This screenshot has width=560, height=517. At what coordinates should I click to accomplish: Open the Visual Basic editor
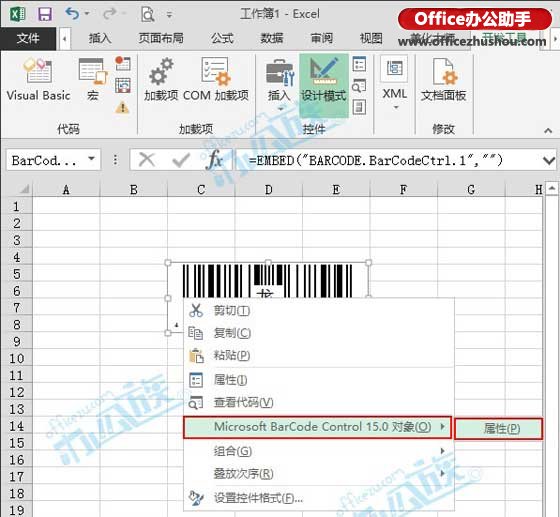pyautogui.click(x=38, y=80)
